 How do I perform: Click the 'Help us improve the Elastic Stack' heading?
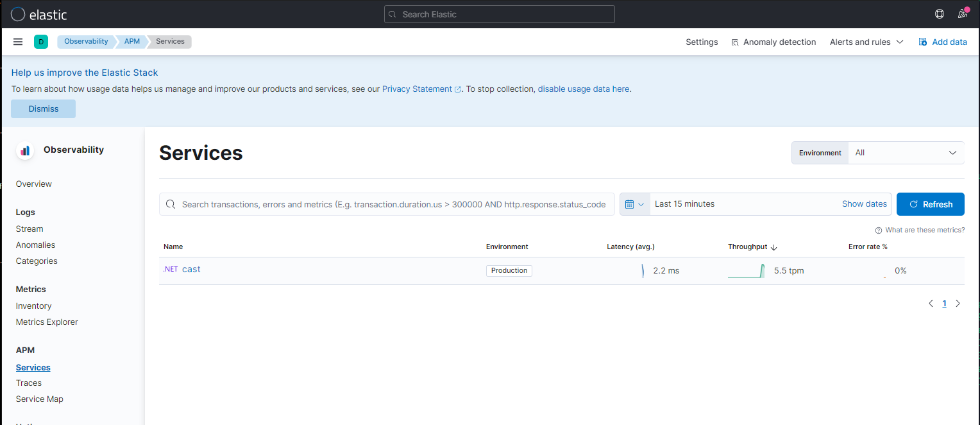pyautogui.click(x=85, y=73)
